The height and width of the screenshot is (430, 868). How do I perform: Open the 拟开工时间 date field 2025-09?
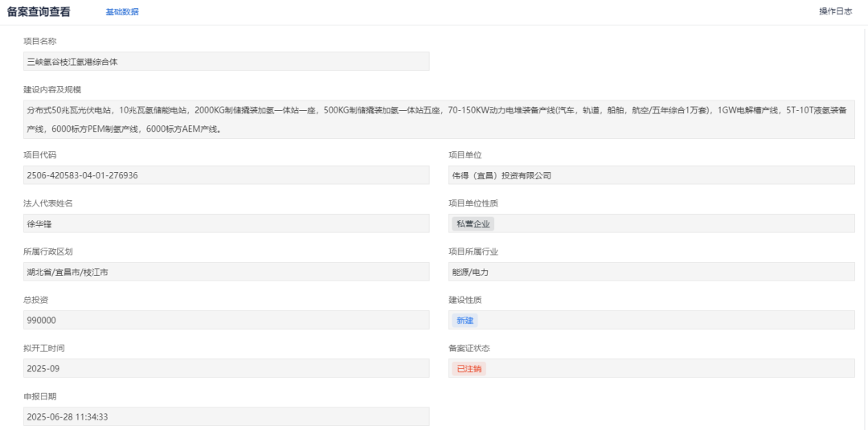tap(226, 368)
